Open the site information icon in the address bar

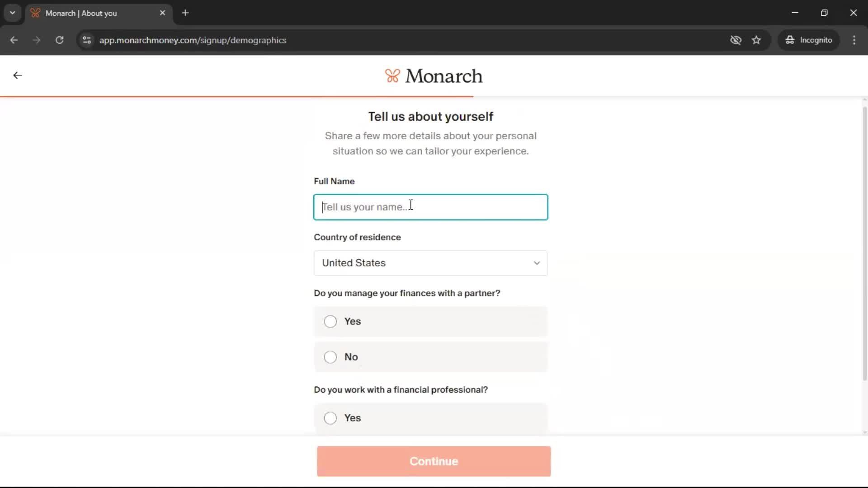(x=87, y=40)
